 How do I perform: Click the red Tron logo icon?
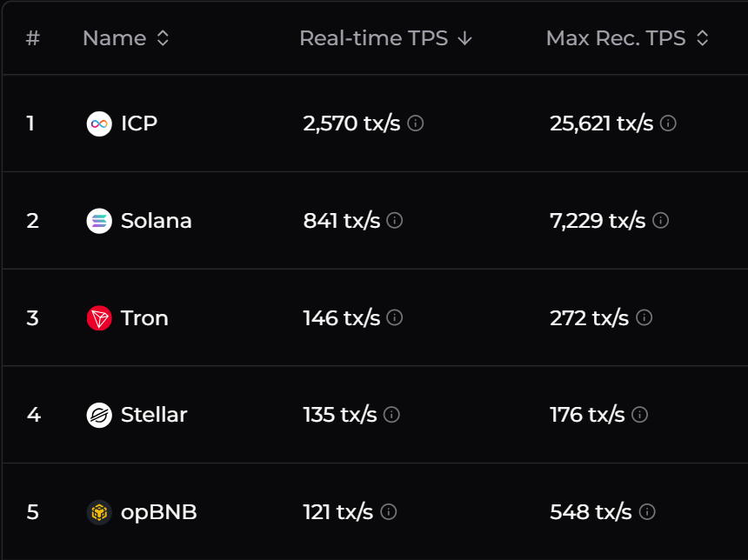[x=99, y=318]
